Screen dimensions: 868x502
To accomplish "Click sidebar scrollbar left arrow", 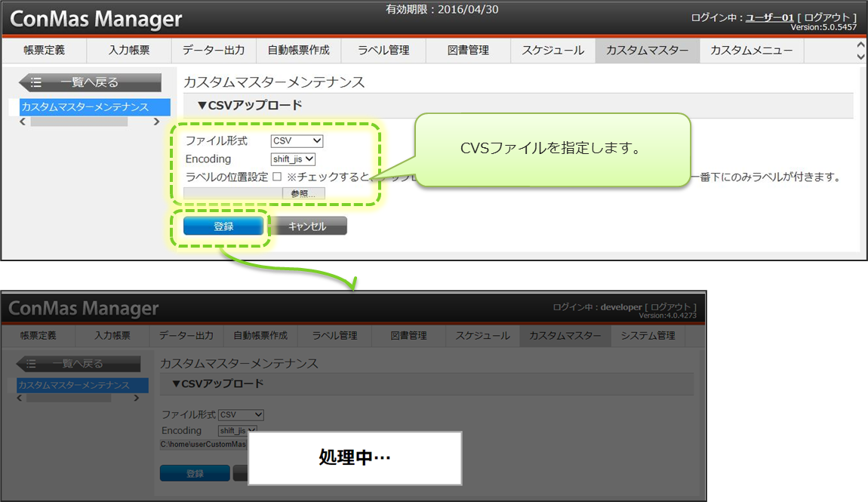I will coord(23,122).
